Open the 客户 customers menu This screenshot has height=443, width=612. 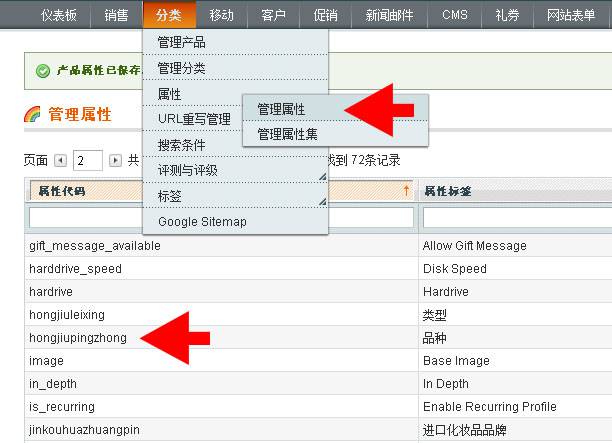tap(273, 15)
